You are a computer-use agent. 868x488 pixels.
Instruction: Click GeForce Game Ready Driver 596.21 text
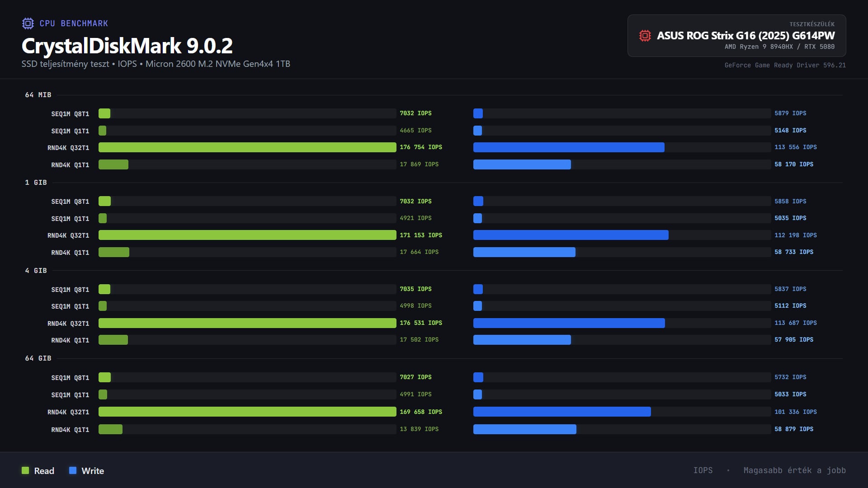(x=785, y=65)
